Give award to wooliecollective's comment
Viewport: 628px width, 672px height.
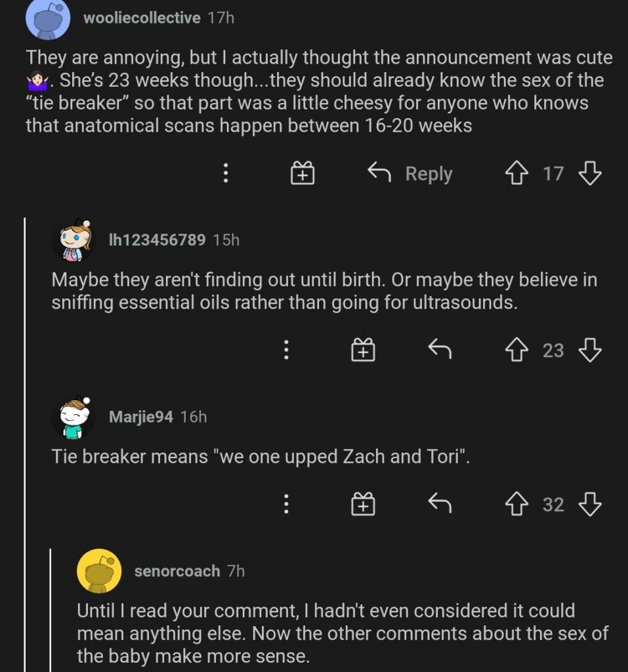coord(303,173)
